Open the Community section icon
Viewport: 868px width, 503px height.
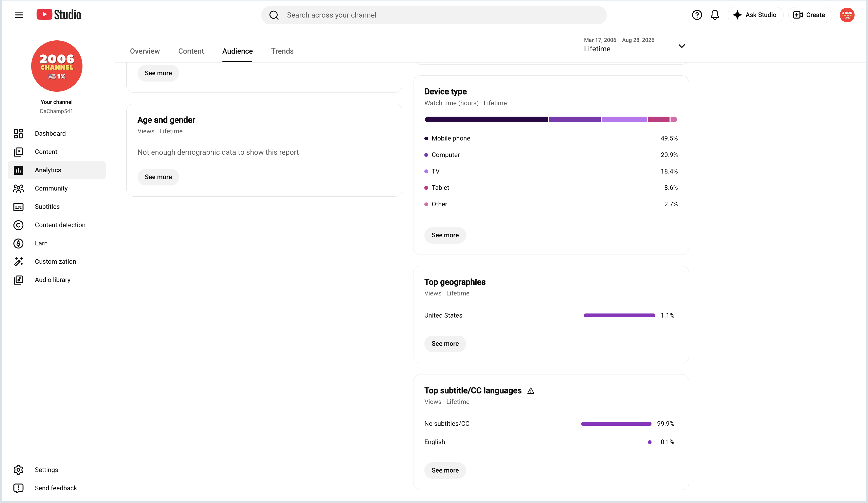click(x=18, y=188)
